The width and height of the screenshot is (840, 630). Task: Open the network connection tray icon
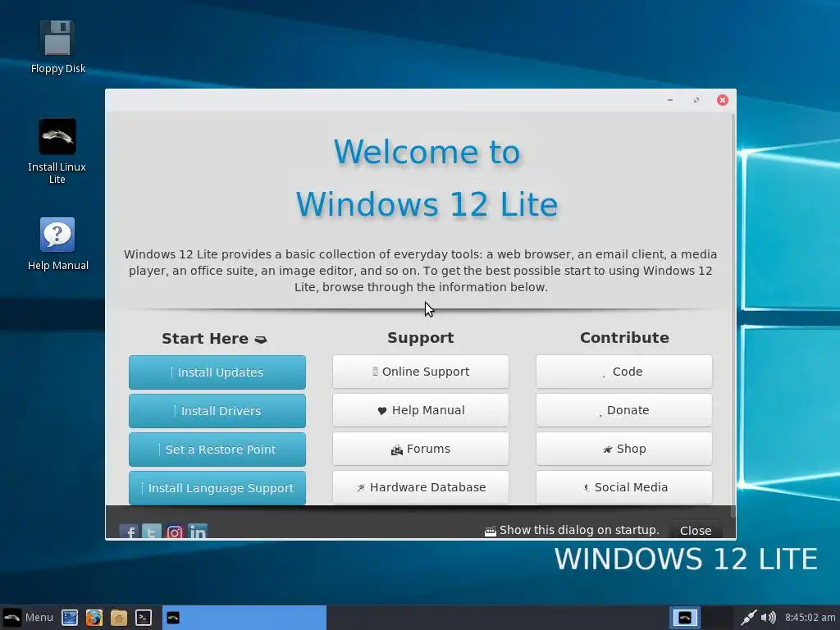point(748,618)
